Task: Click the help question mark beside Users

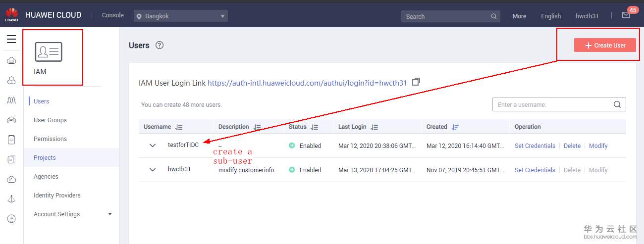Action: [160, 45]
